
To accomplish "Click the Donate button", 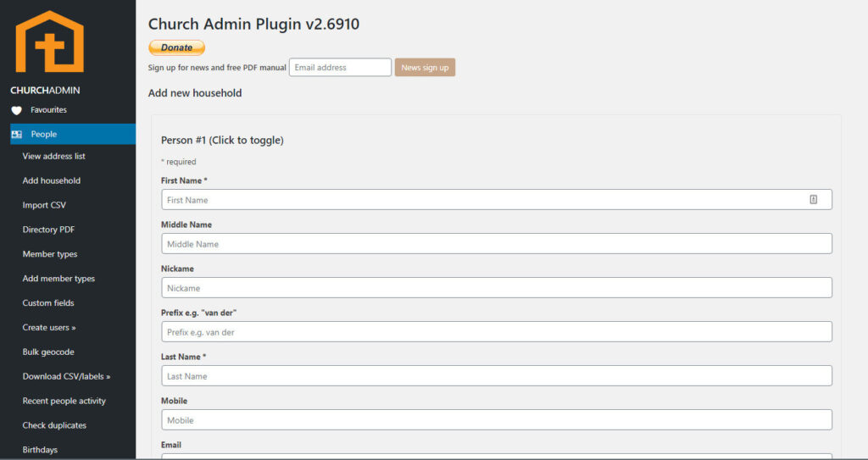I will click(x=176, y=47).
